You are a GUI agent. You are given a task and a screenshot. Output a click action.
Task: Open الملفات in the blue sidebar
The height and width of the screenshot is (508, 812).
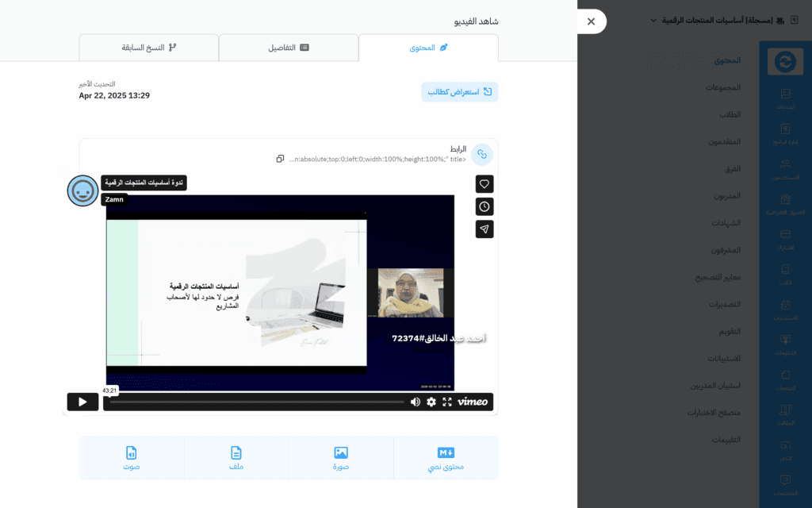coord(786,414)
